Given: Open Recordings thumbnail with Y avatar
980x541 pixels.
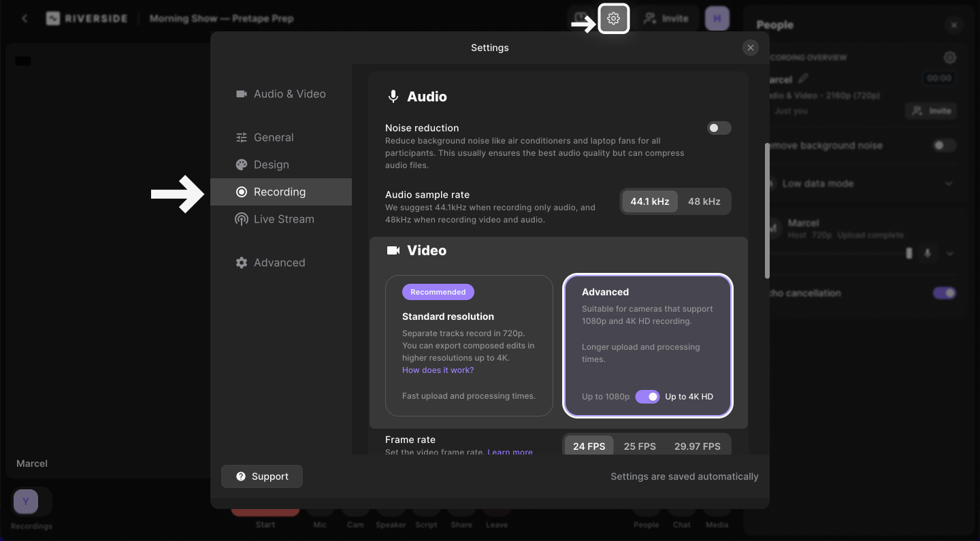Looking at the screenshot, I should pyautogui.click(x=26, y=502).
